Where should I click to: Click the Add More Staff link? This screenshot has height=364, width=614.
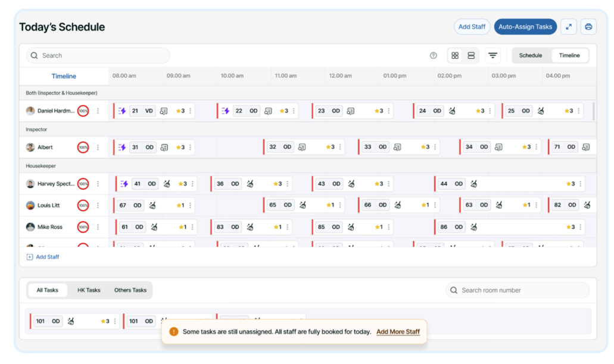(x=398, y=332)
